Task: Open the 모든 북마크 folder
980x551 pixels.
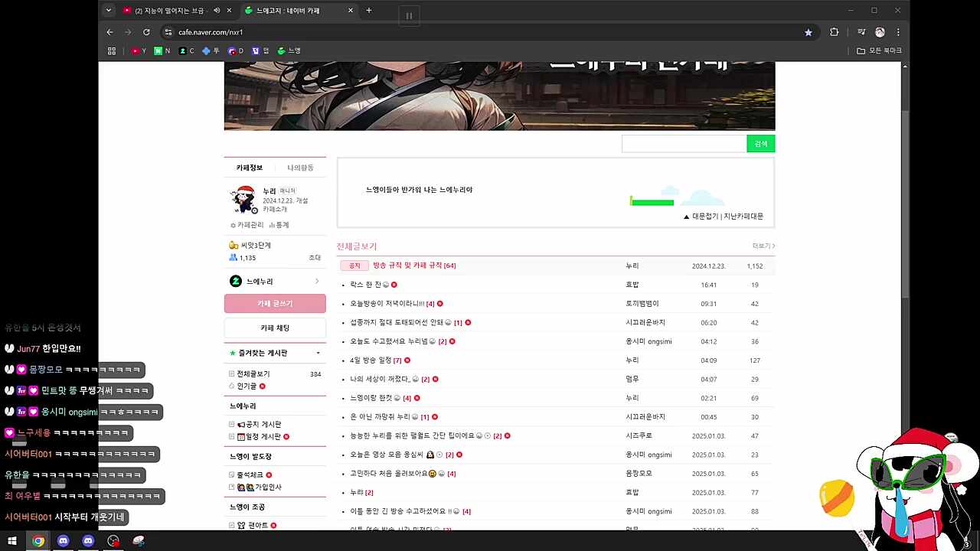Action: coord(879,51)
